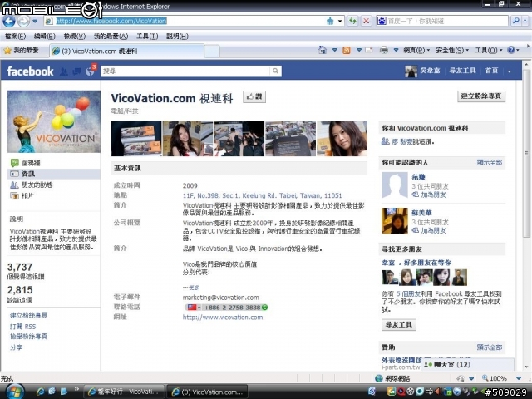Open the 網頁(P) dropdown in command bar
The width and height of the screenshot is (532, 399).
click(x=416, y=51)
